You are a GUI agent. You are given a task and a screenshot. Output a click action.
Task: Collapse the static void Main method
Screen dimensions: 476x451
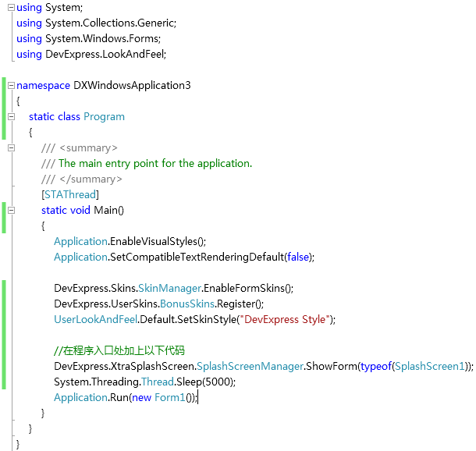click(11, 211)
